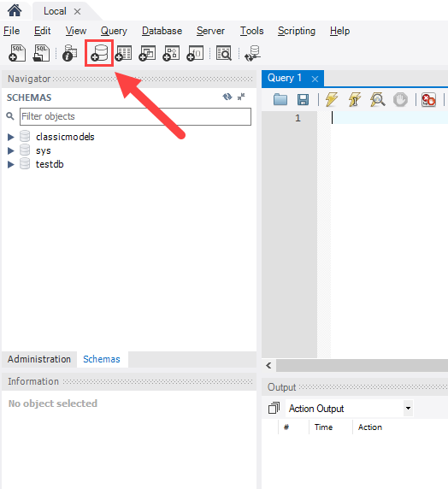
Task: Expand the classicmodels schema tree
Action: coord(10,137)
